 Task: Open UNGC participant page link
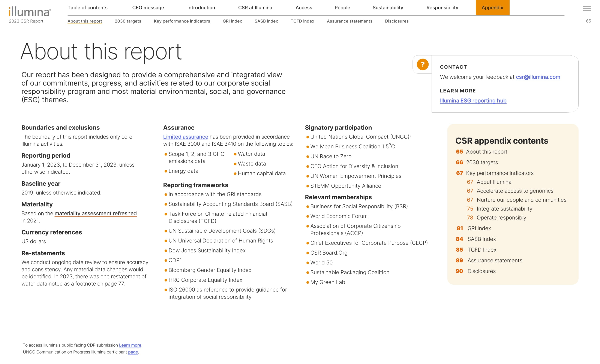point(133,352)
